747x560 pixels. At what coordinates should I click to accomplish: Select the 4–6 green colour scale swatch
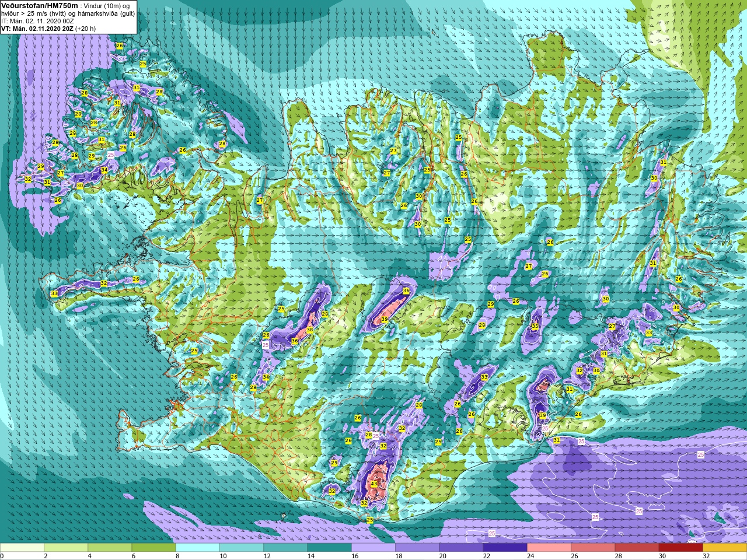[110, 547]
